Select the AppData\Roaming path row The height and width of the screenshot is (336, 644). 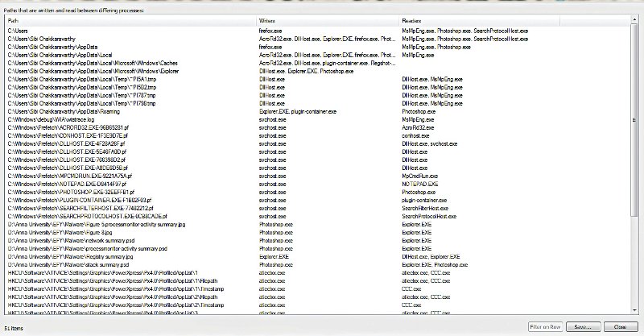pyautogui.click(x=317, y=111)
